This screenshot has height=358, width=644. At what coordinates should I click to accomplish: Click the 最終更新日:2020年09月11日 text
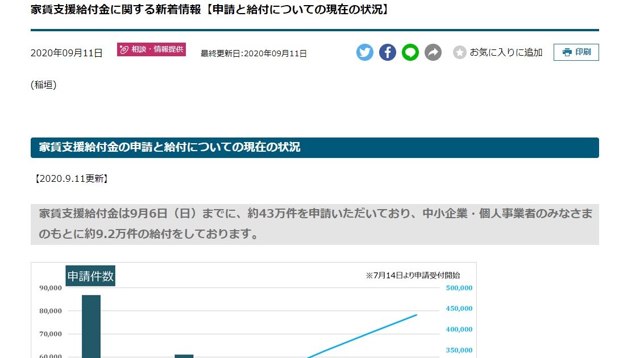point(254,53)
